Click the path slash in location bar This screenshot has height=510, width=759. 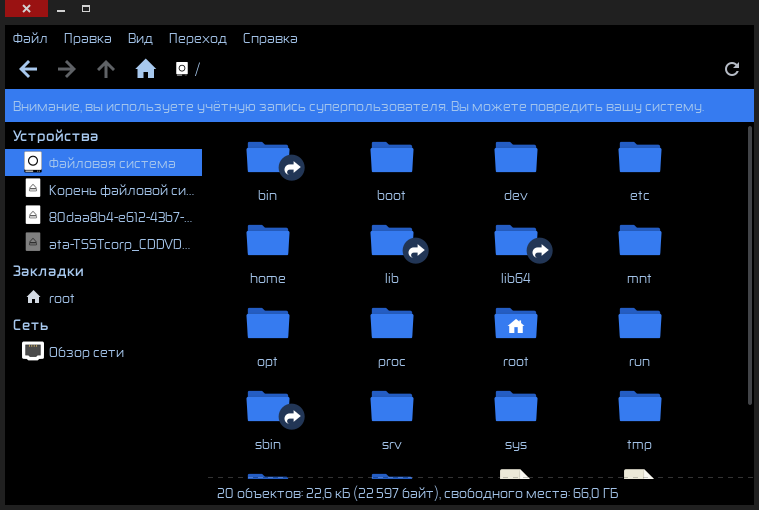197,69
